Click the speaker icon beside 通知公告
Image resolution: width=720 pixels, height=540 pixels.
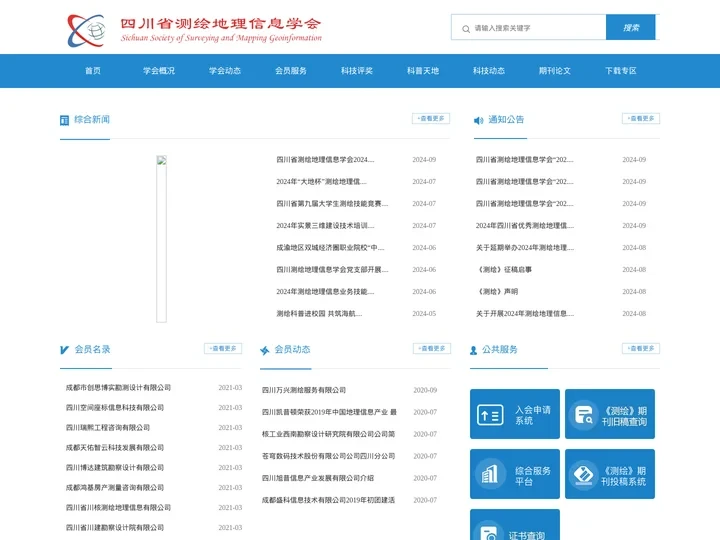click(478, 120)
